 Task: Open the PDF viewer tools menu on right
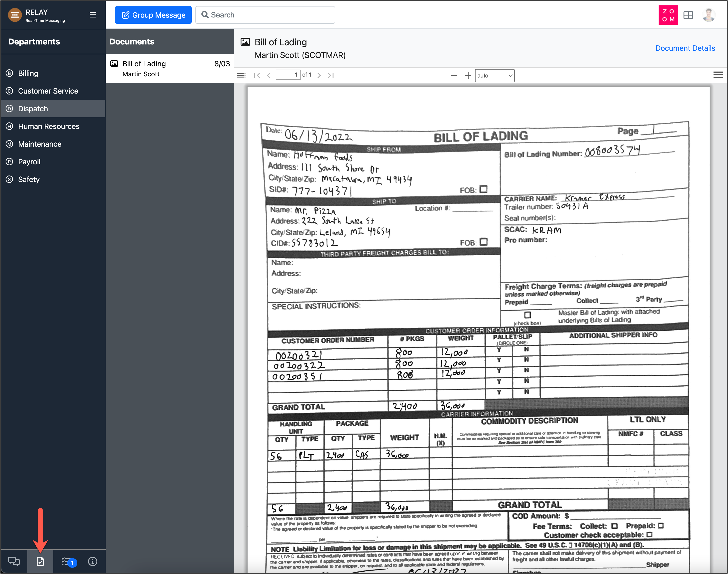click(718, 75)
